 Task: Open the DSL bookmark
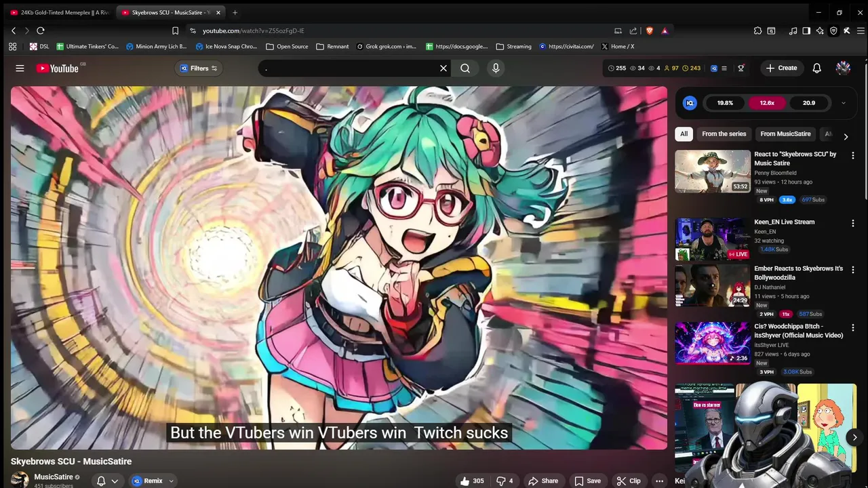(39, 46)
